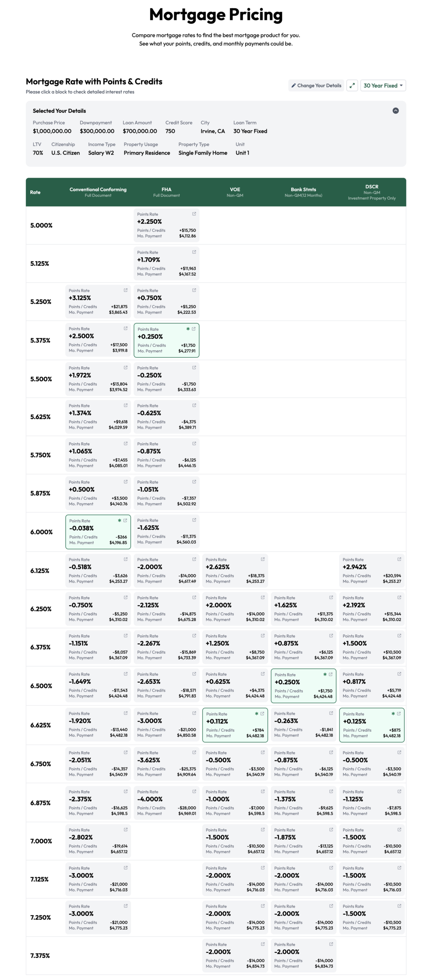Click the expand fullscreen arrows icon

point(352,85)
